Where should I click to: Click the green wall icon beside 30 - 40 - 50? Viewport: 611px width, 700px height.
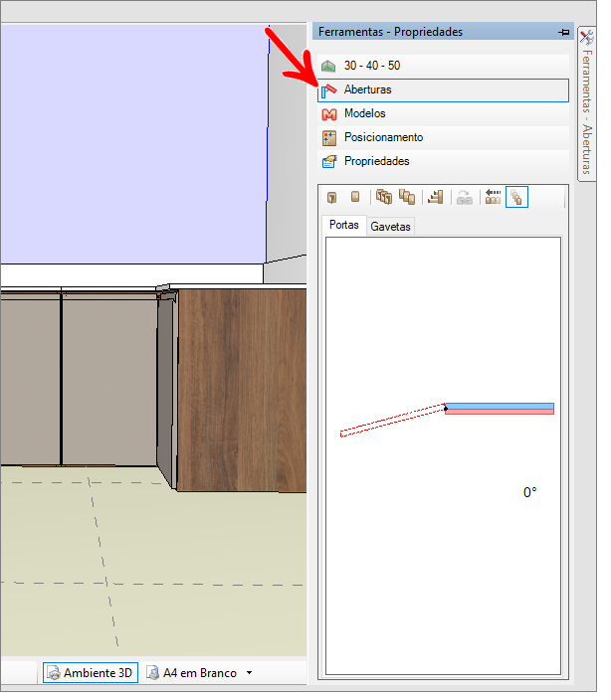(x=328, y=66)
